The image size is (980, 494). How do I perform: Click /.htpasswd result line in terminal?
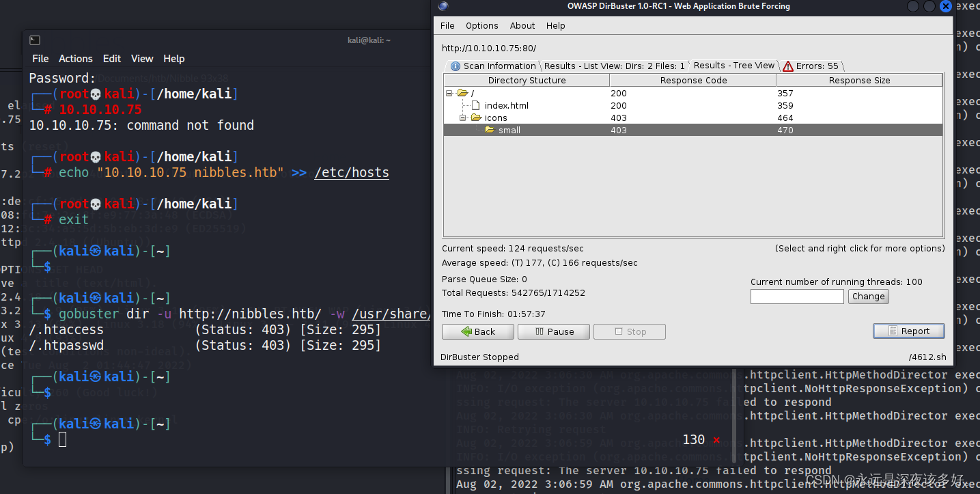(205, 346)
